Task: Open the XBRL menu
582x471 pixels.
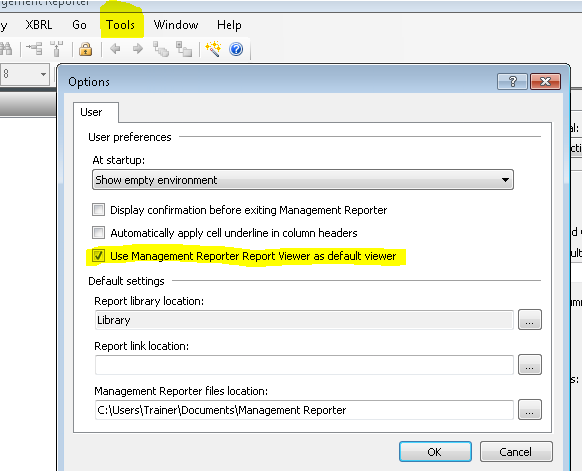Action: [39, 25]
